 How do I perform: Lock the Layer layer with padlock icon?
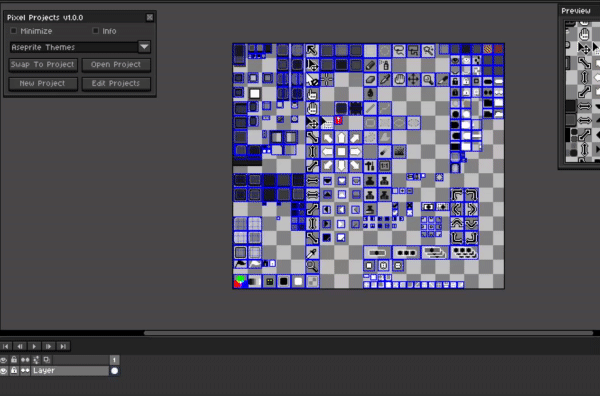click(x=14, y=371)
